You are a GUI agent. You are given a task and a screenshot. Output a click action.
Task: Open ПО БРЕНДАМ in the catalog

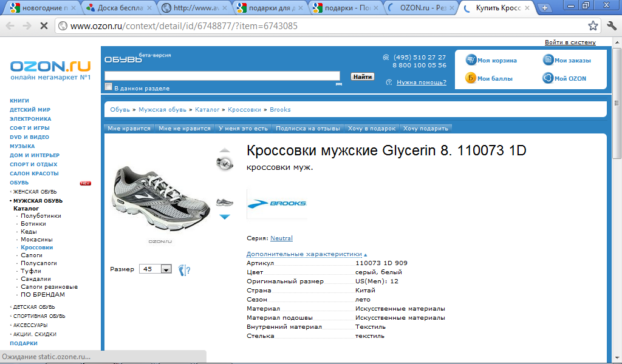click(43, 295)
